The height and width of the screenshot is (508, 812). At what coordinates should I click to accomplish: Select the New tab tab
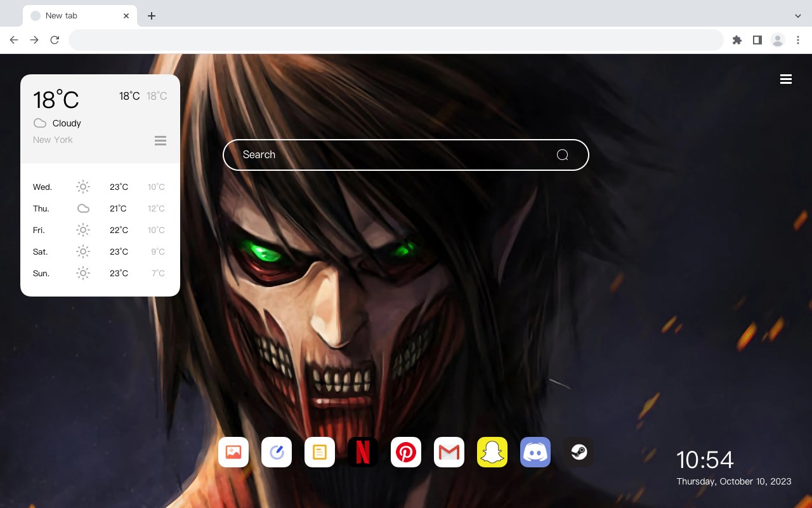pyautogui.click(x=80, y=16)
